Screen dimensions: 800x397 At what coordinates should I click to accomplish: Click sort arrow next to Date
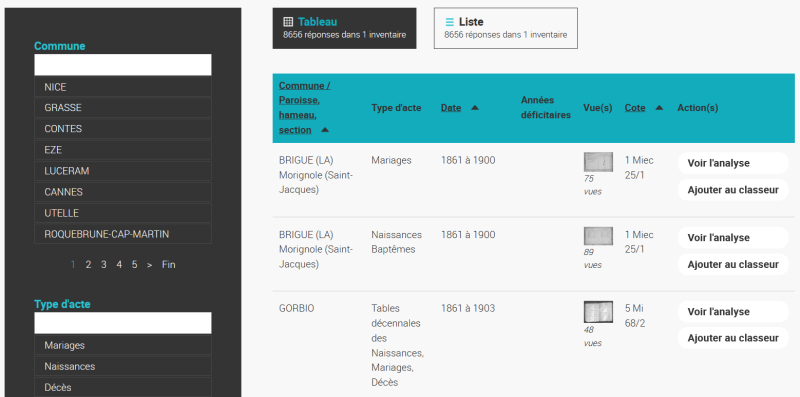tap(475, 108)
